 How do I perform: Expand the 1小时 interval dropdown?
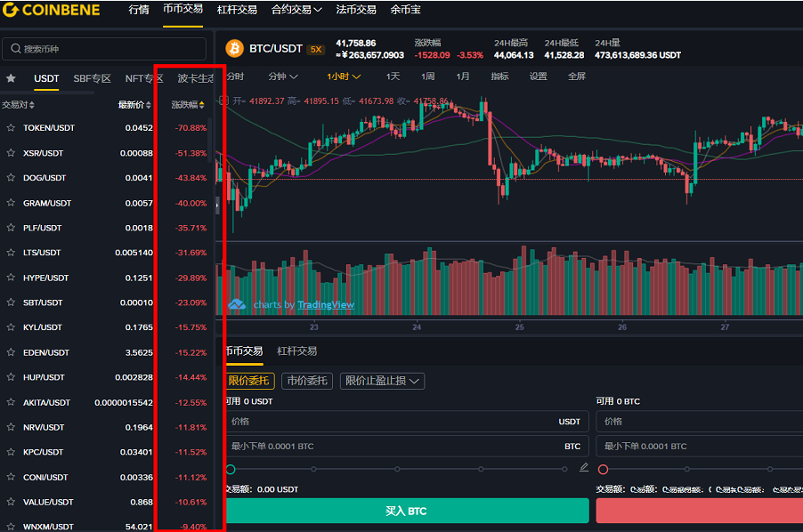point(344,77)
